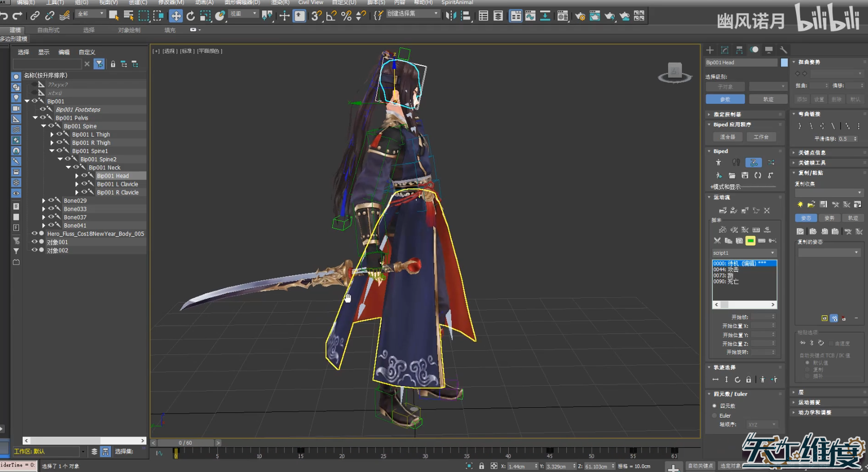Toggle camera display filter in scene explorer

pyautogui.click(x=16, y=108)
